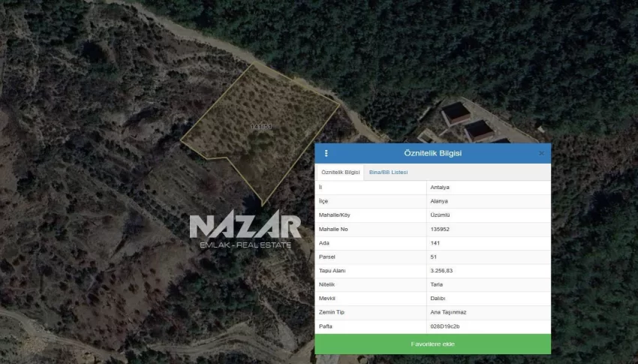This screenshot has width=638, height=364.
Task: Click the Nitelik value Tarla
Action: click(437, 284)
